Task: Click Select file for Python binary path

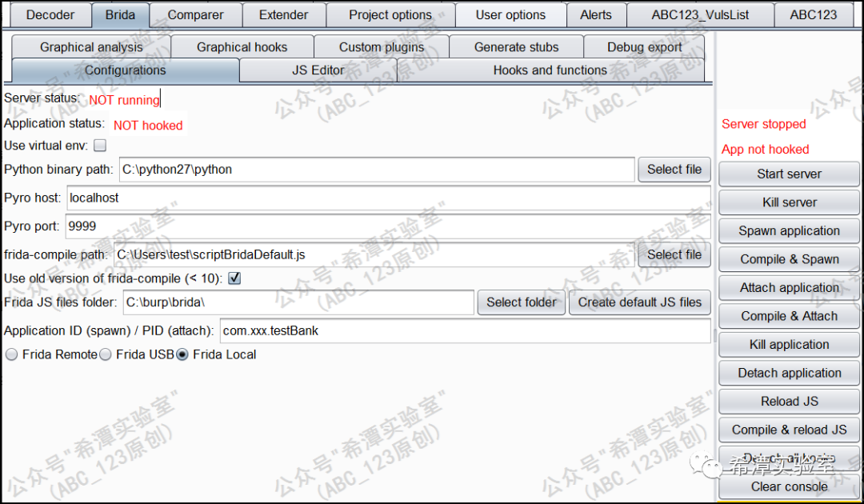Action: click(674, 170)
